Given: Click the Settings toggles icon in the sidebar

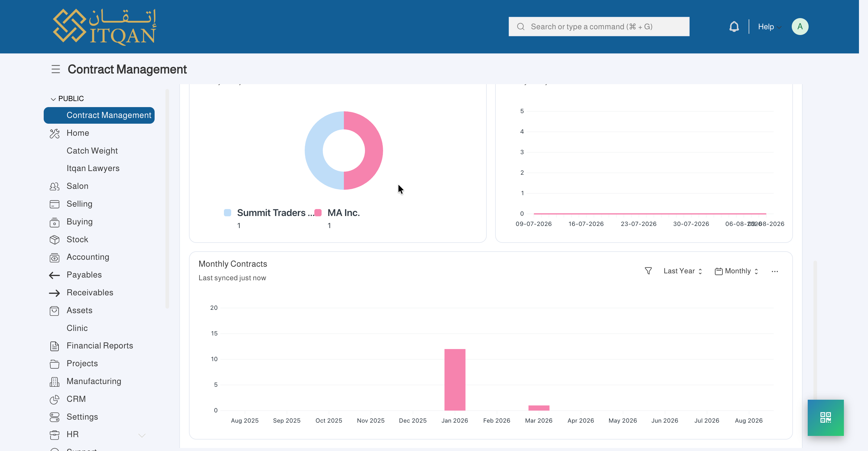Looking at the screenshot, I should pos(54,417).
